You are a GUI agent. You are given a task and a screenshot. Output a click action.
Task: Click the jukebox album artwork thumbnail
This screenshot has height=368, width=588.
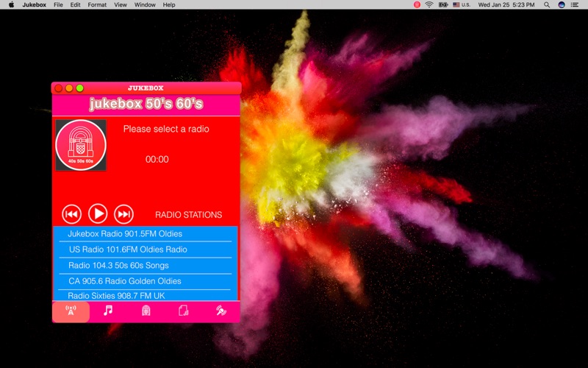[81, 145]
